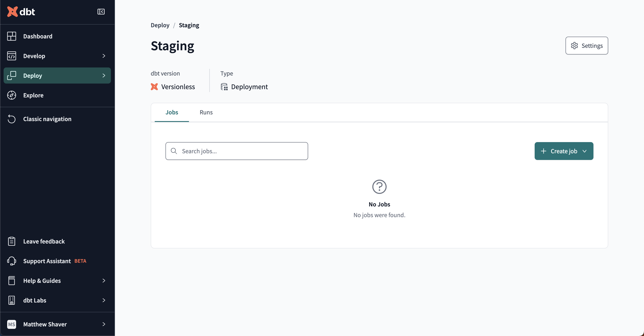Collapse the sidebar with the panel icon
The width and height of the screenshot is (644, 336).
(x=101, y=12)
